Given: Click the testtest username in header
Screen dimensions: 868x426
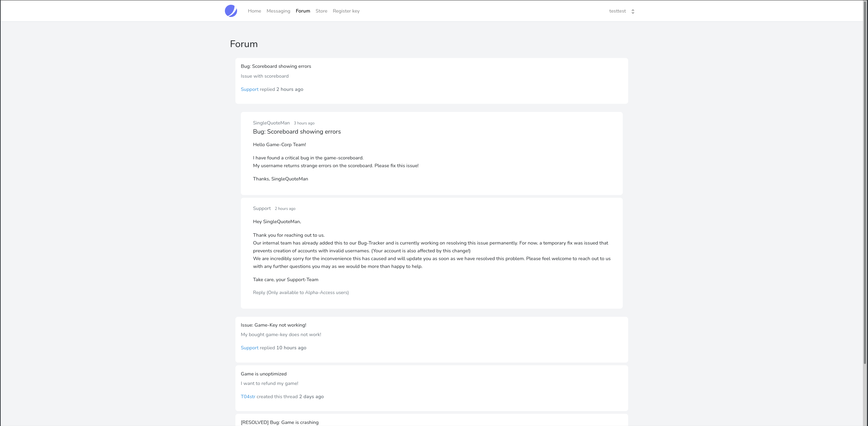Looking at the screenshot, I should tap(617, 11).
